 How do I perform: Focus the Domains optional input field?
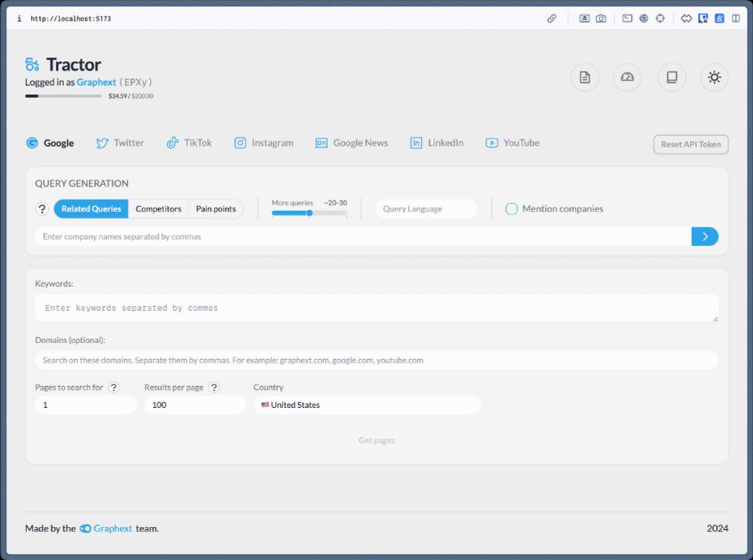point(376,361)
